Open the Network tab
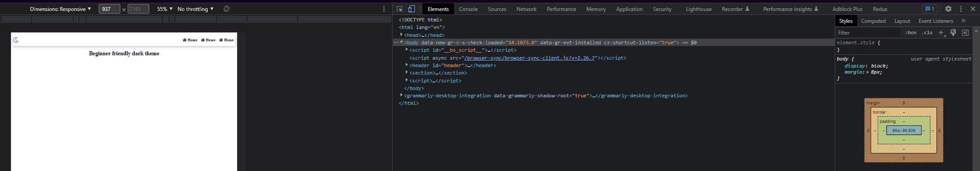Viewport: 980px width, 171px height. 526,9
